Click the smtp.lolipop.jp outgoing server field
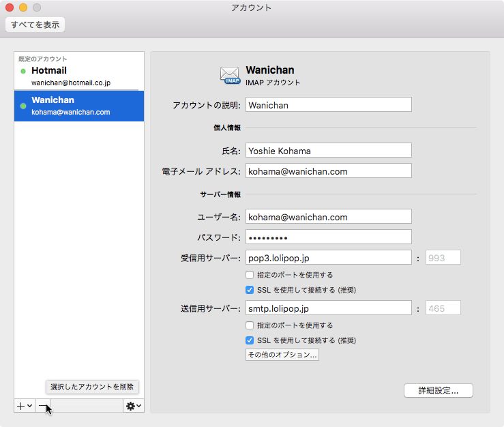The width and height of the screenshot is (504, 427). (328, 308)
